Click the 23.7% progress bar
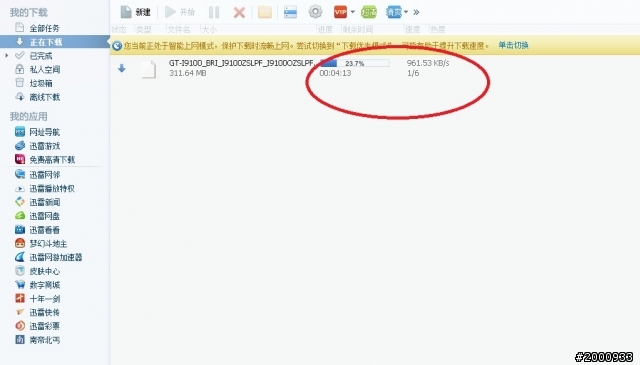The height and width of the screenshot is (365, 640). click(x=354, y=63)
